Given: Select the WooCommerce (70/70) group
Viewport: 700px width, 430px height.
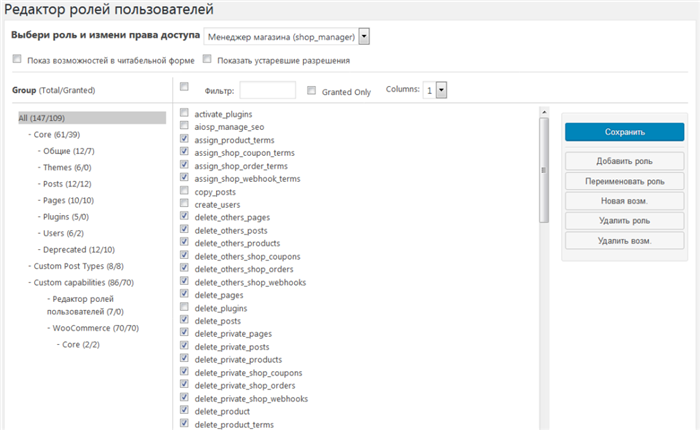Looking at the screenshot, I should 93,328.
